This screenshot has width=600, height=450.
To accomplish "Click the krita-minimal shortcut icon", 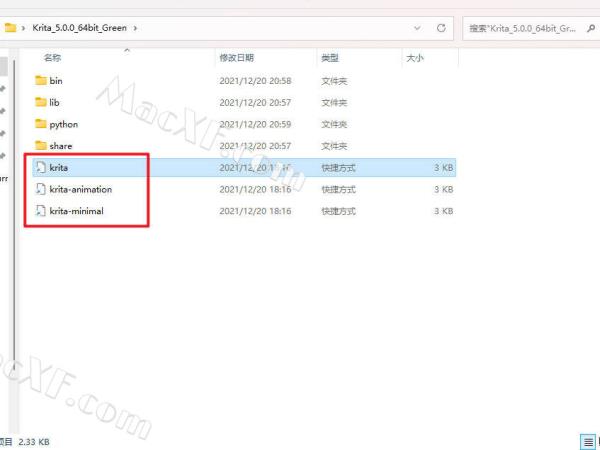I will (41, 211).
